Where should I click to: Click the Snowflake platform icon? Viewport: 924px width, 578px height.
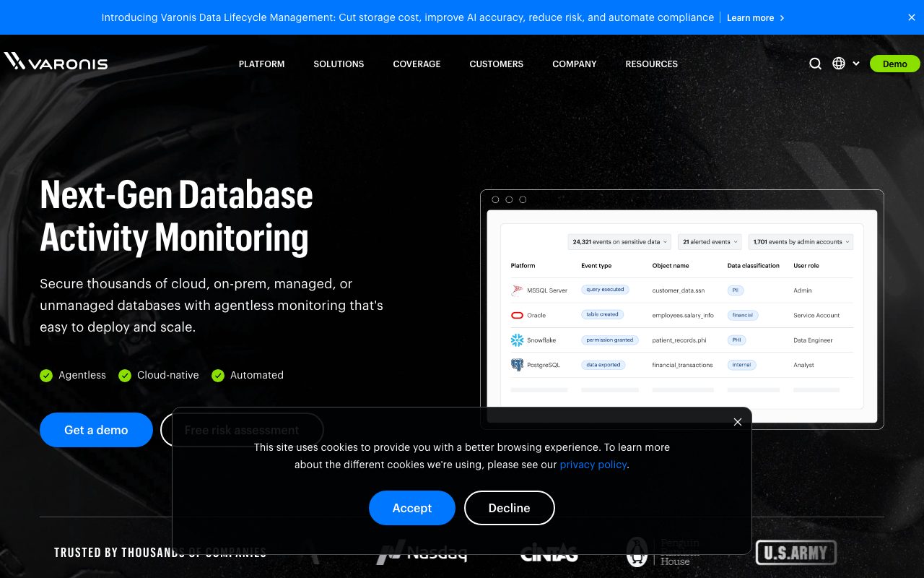pos(517,340)
